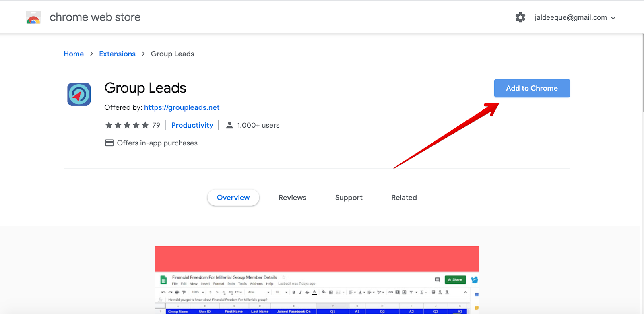Open the Productivity category link
The width and height of the screenshot is (644, 314).
pyautogui.click(x=192, y=125)
